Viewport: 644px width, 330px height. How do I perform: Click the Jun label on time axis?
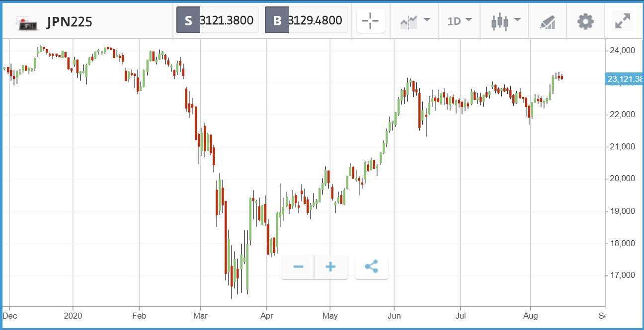click(x=394, y=316)
